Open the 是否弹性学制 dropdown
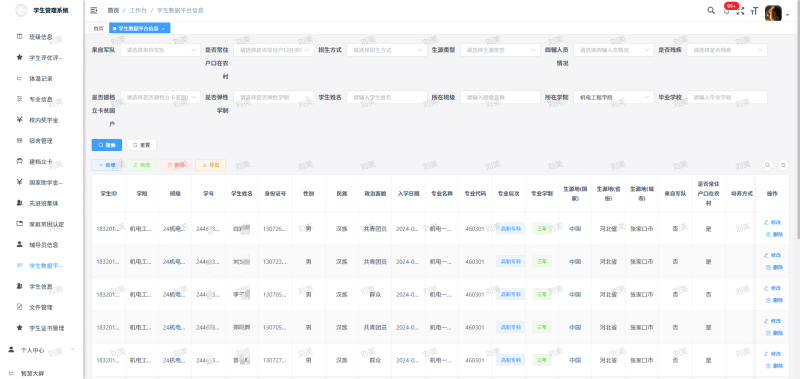Screen dimensions: 800x379 (274, 97)
